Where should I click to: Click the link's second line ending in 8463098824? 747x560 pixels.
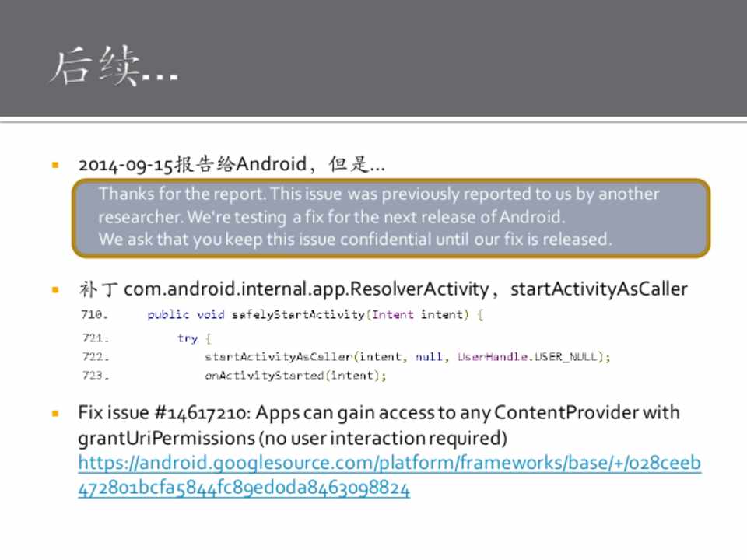coord(244,488)
